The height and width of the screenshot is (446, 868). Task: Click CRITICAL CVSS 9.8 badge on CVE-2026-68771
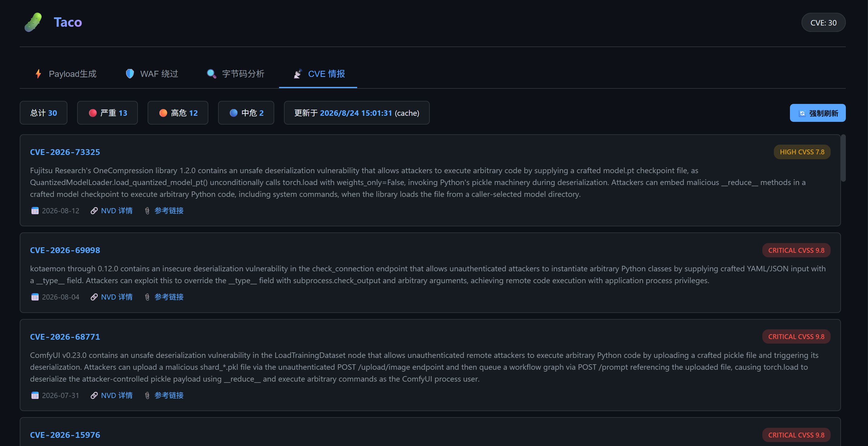(x=796, y=337)
